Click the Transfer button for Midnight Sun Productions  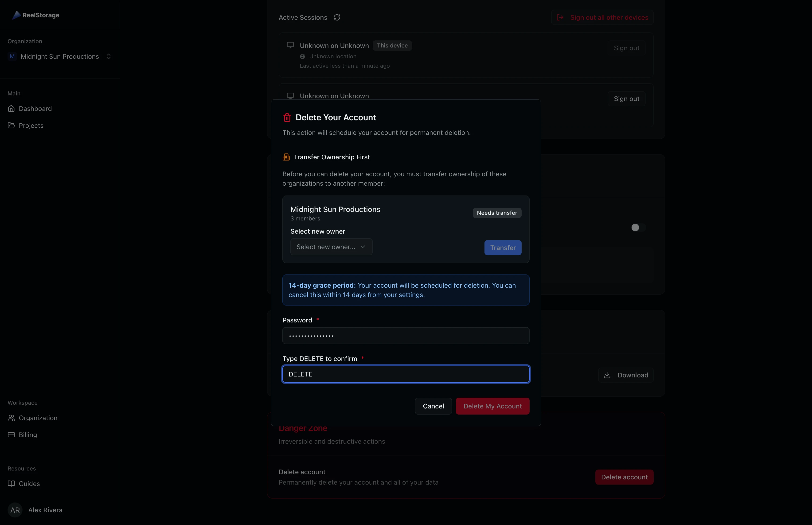click(x=503, y=247)
